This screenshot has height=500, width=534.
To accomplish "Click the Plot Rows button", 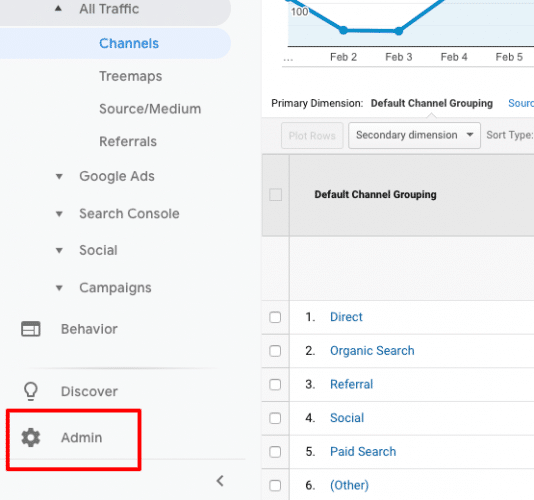I will (x=312, y=136).
